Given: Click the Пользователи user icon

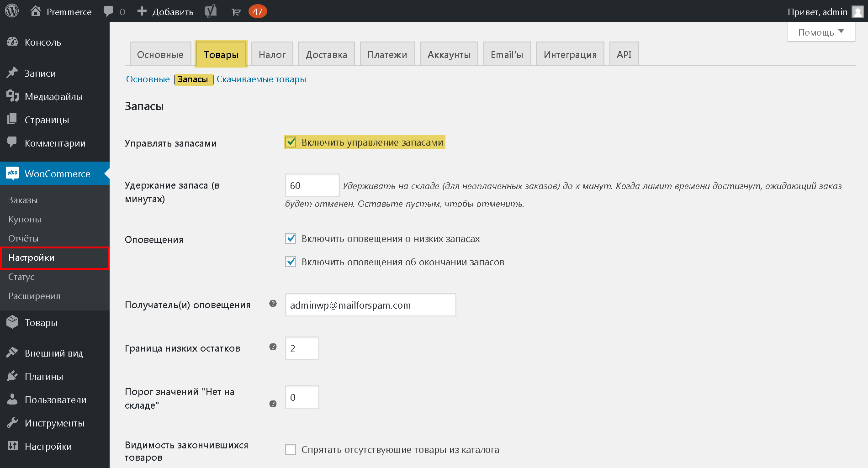Looking at the screenshot, I should point(12,399).
